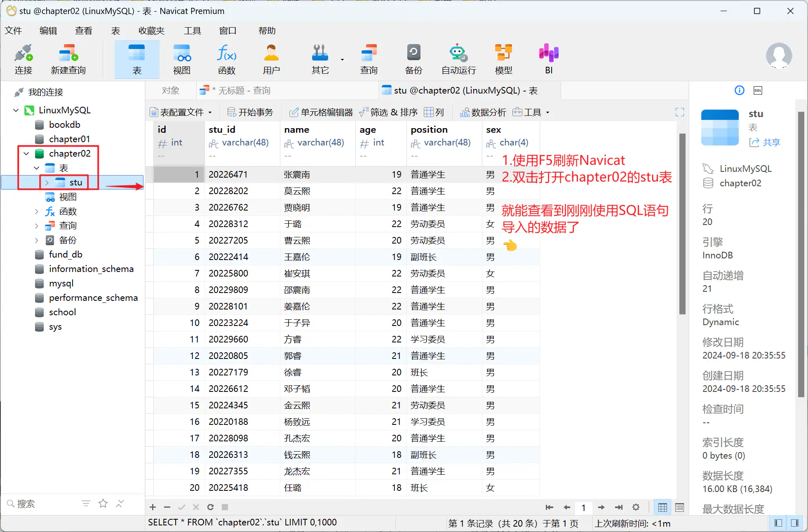The image size is (808, 532).
Task: Open the BI toolbar icon
Action: click(x=549, y=59)
